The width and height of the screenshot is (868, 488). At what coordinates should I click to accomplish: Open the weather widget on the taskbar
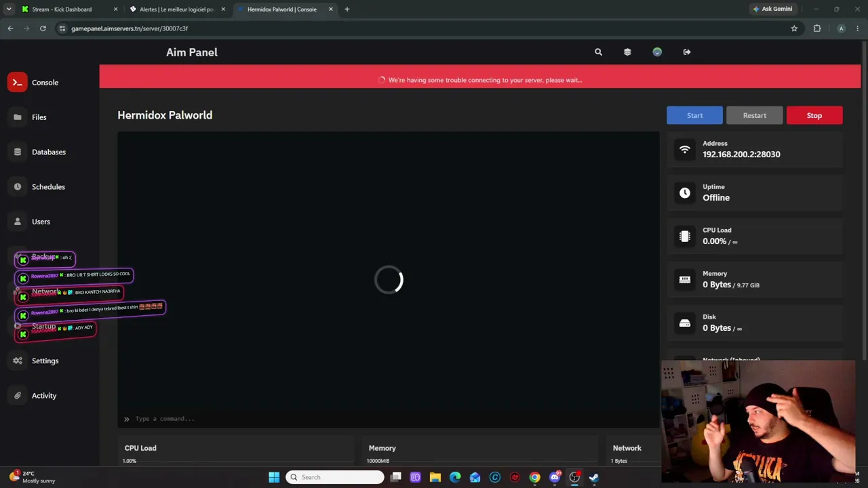click(x=32, y=477)
